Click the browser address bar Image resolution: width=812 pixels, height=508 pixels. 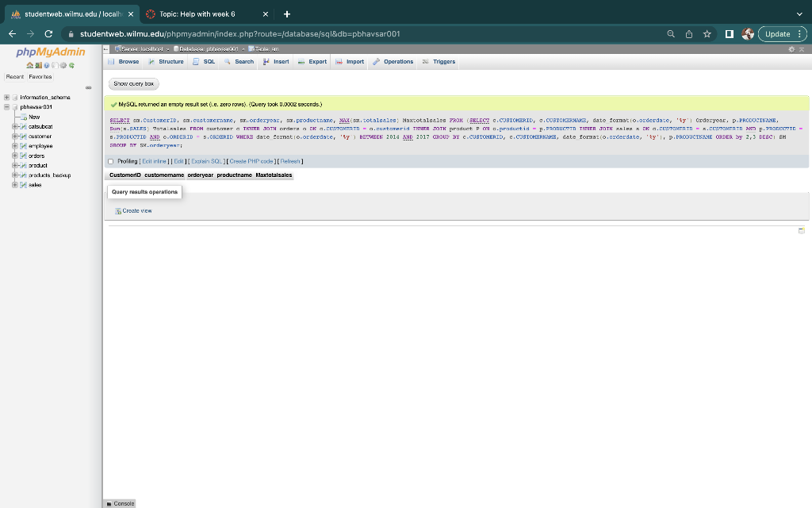(362, 34)
